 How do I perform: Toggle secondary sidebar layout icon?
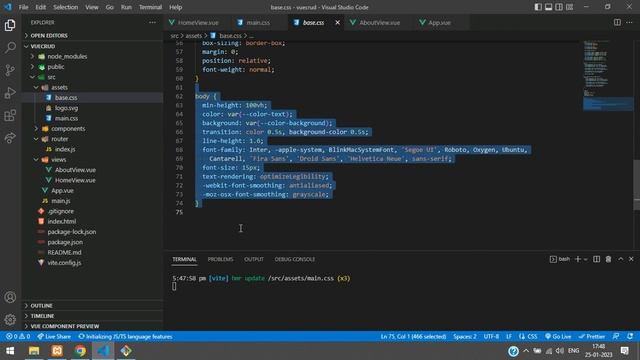point(559,7)
